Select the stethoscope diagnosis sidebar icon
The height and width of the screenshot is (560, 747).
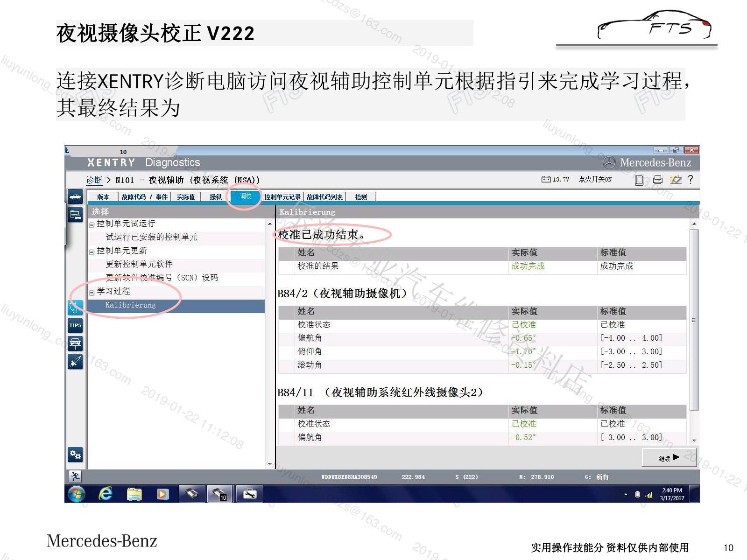tap(75, 307)
